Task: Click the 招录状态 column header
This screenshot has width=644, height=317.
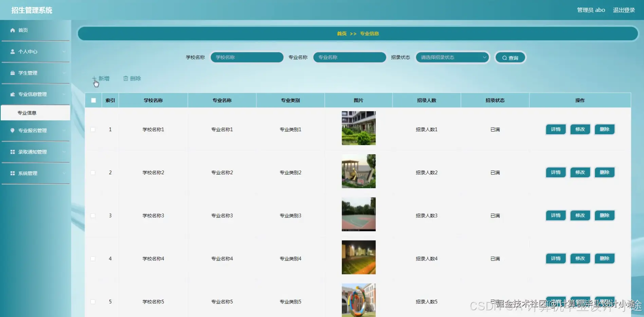Action: point(495,100)
